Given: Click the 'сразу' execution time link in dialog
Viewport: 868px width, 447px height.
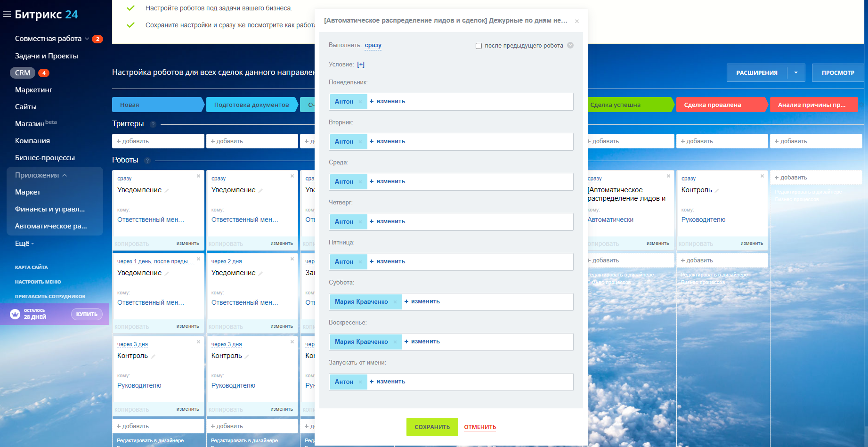Looking at the screenshot, I should point(373,45).
